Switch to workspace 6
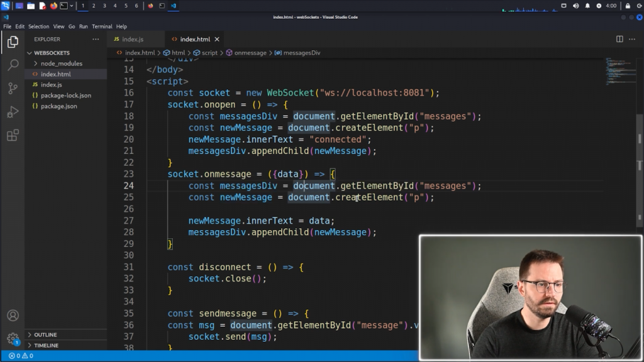The height and width of the screenshot is (362, 644). (x=136, y=6)
